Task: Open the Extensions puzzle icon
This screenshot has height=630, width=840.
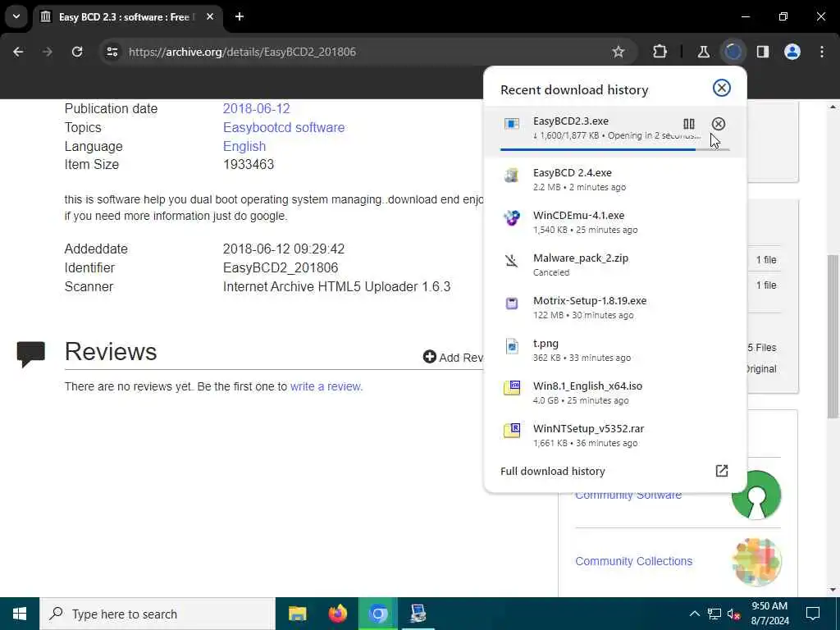Action: 660,52
